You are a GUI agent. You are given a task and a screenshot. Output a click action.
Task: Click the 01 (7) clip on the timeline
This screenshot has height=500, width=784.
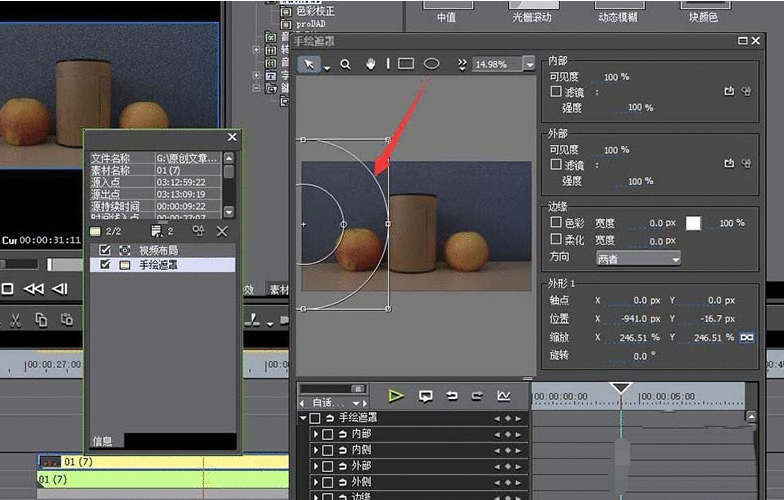120,462
